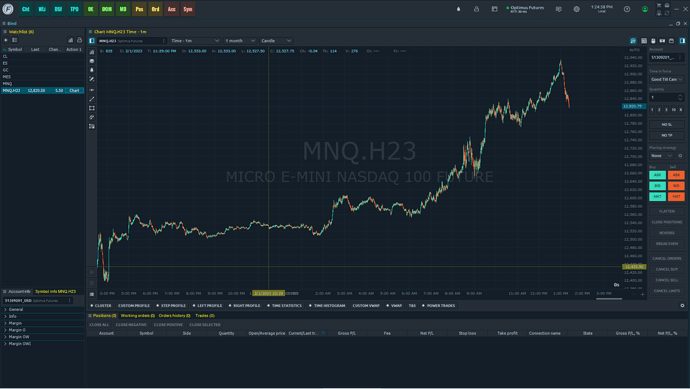Expand the Margin tree item

coord(15,323)
